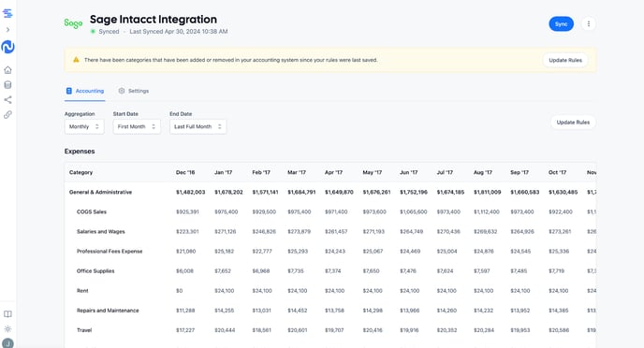This screenshot has height=348, width=644.
Task: Select the Travel row label
Action: [x=84, y=330]
